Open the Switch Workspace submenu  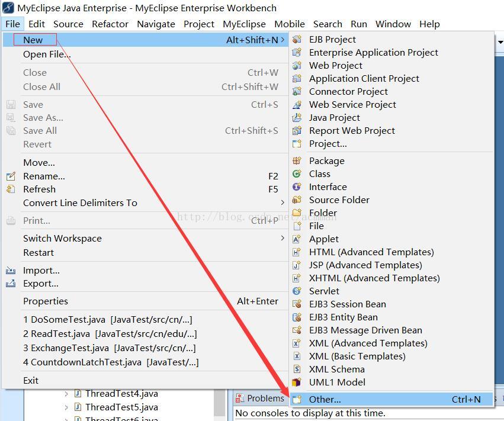146,239
